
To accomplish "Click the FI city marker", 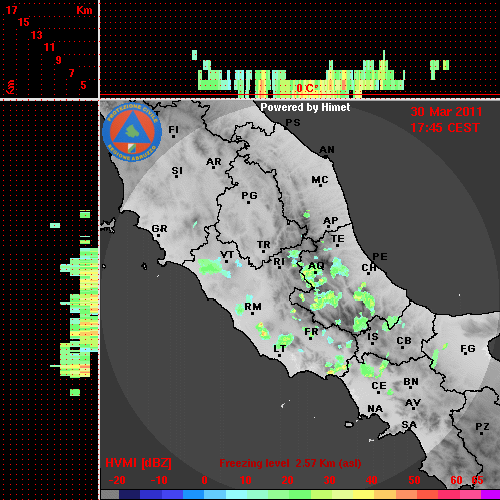I will click(173, 136).
